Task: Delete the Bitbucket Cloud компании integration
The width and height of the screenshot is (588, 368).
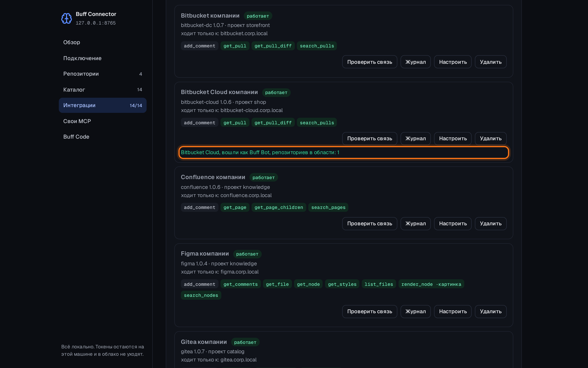Action: click(491, 138)
